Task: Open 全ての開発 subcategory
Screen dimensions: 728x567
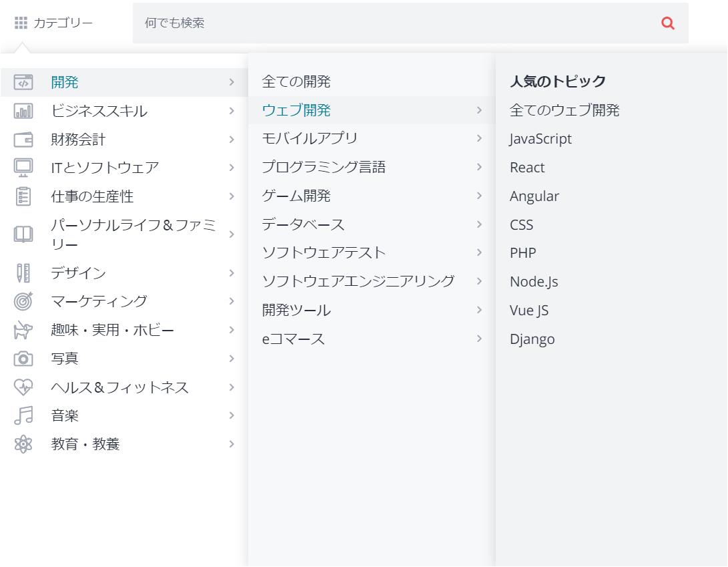Action: (x=296, y=81)
